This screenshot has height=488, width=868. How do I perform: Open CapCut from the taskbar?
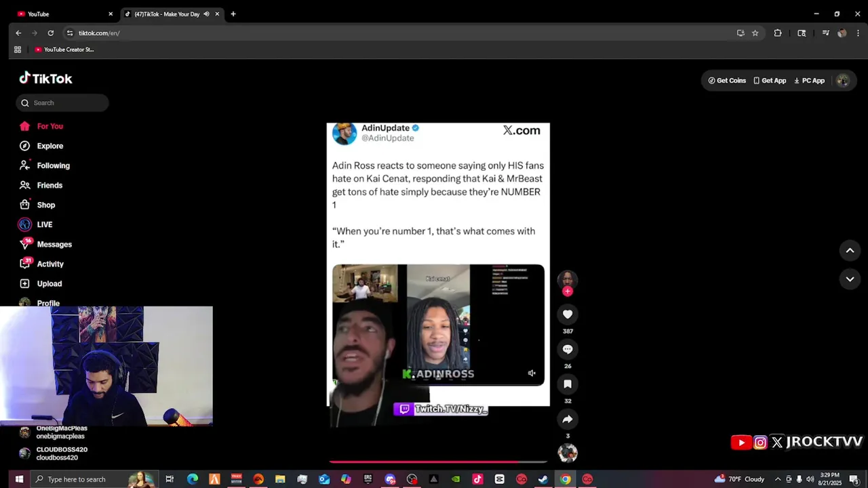point(500,479)
